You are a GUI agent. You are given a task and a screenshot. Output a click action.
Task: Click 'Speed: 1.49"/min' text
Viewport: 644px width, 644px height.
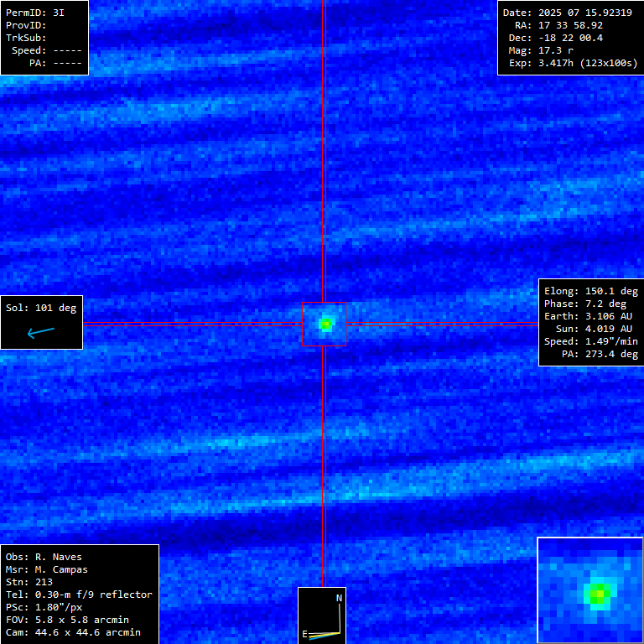pyautogui.click(x=591, y=341)
